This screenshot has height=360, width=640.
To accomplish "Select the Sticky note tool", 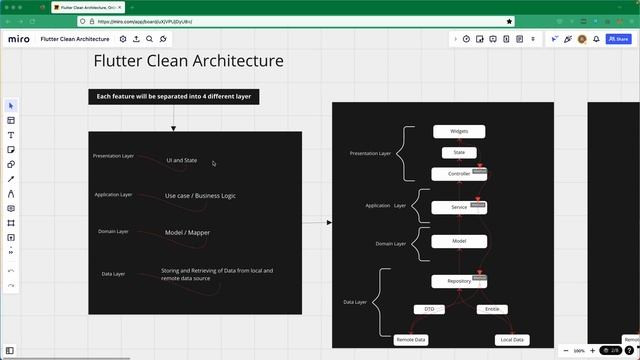I will pyautogui.click(x=11, y=150).
